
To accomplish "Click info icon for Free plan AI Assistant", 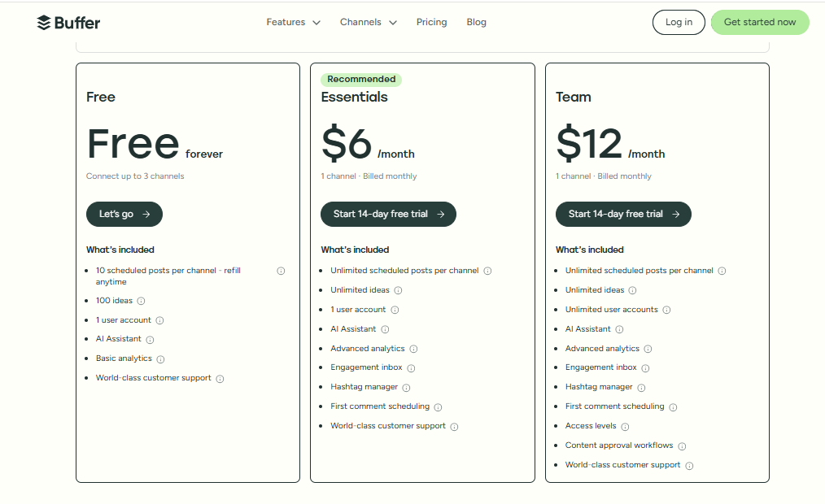I will [150, 340].
